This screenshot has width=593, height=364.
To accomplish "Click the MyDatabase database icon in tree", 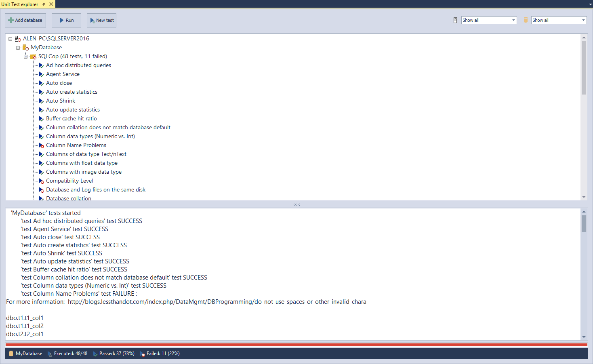I will click(25, 48).
